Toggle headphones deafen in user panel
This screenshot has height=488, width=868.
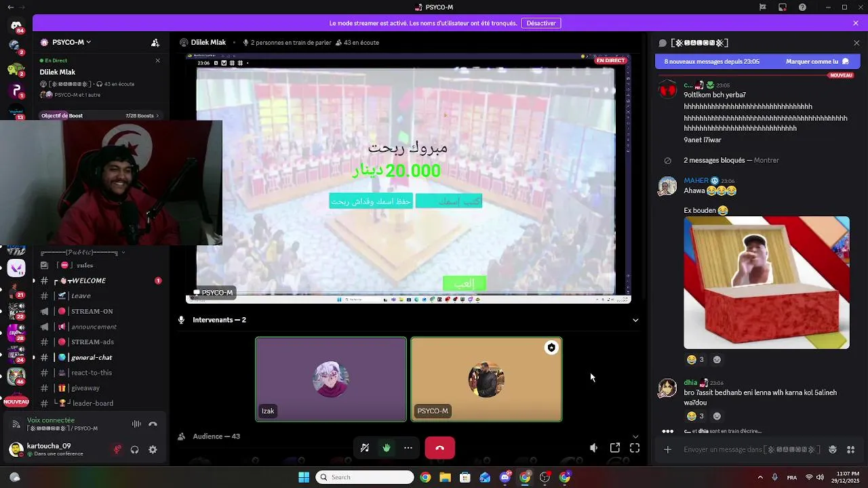point(134,449)
